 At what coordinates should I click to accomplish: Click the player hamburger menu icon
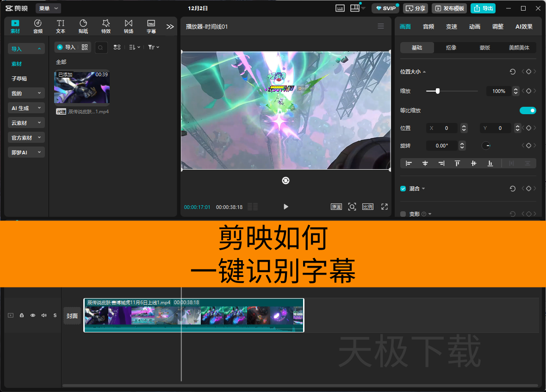(x=381, y=26)
